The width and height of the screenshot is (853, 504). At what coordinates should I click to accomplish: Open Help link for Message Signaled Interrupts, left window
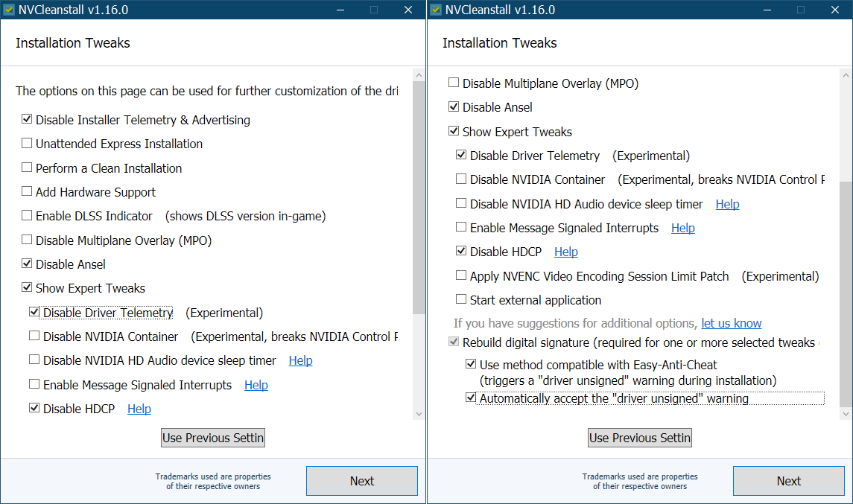point(256,385)
